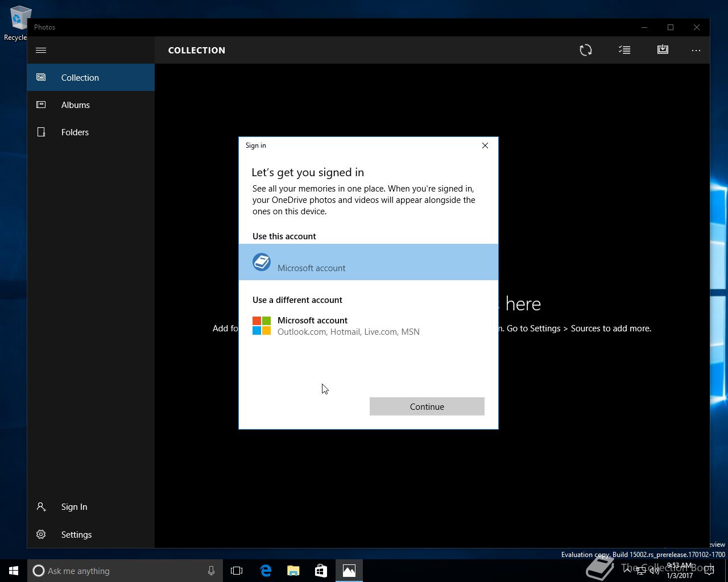The height and width of the screenshot is (582, 728).
Task: Close the Sign in dialog
Action: point(485,145)
